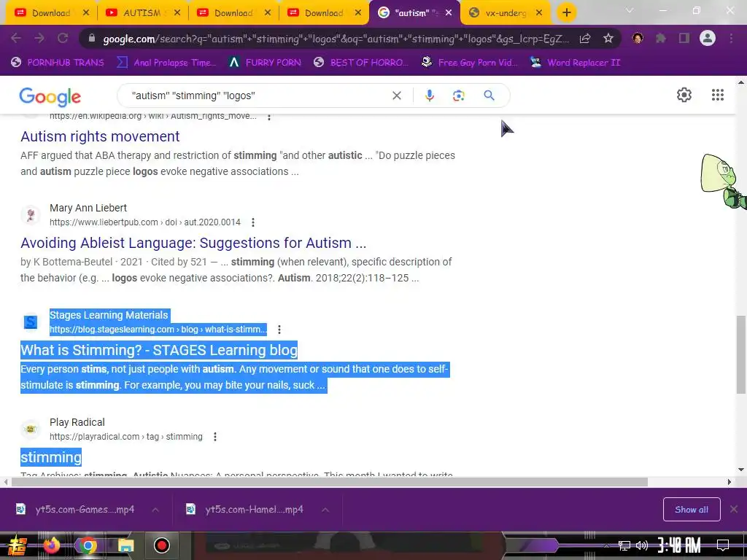Open Chrome from the taskbar

tap(88, 545)
